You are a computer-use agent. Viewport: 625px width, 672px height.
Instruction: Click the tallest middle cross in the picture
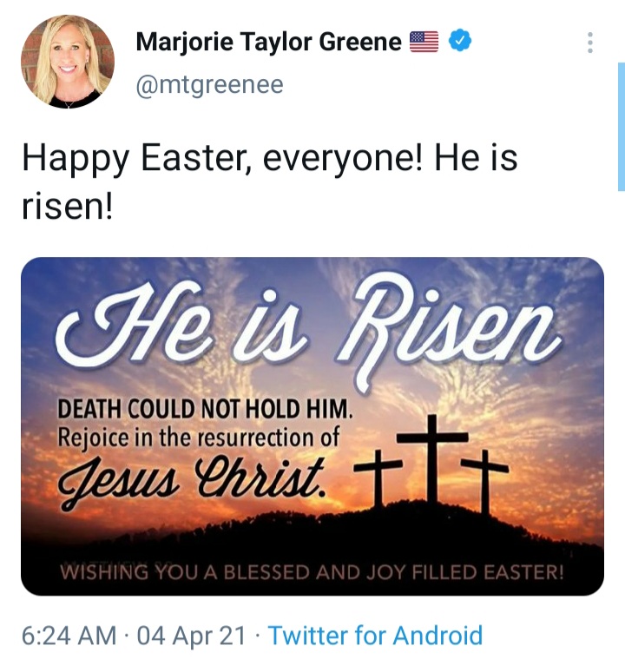(431, 456)
